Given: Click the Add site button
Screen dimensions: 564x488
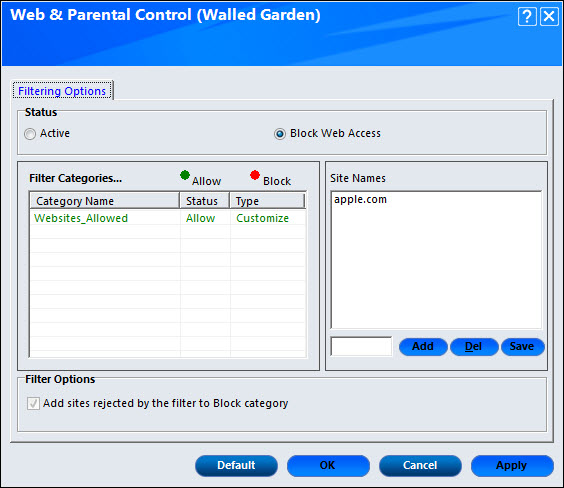Looking at the screenshot, I should 423,347.
